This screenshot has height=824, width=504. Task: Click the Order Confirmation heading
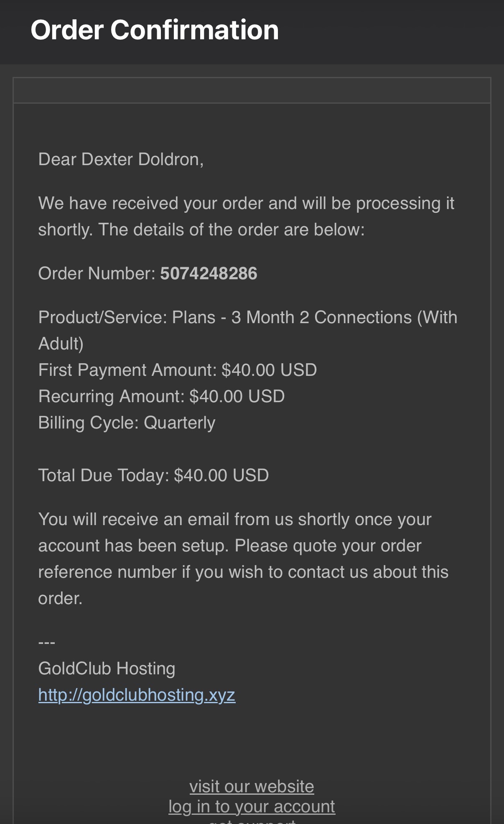point(155,30)
